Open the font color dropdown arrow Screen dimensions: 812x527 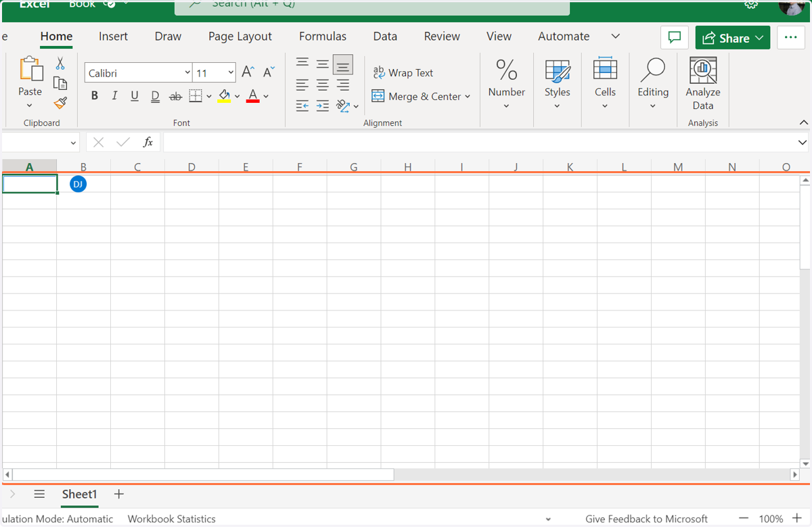click(x=266, y=97)
